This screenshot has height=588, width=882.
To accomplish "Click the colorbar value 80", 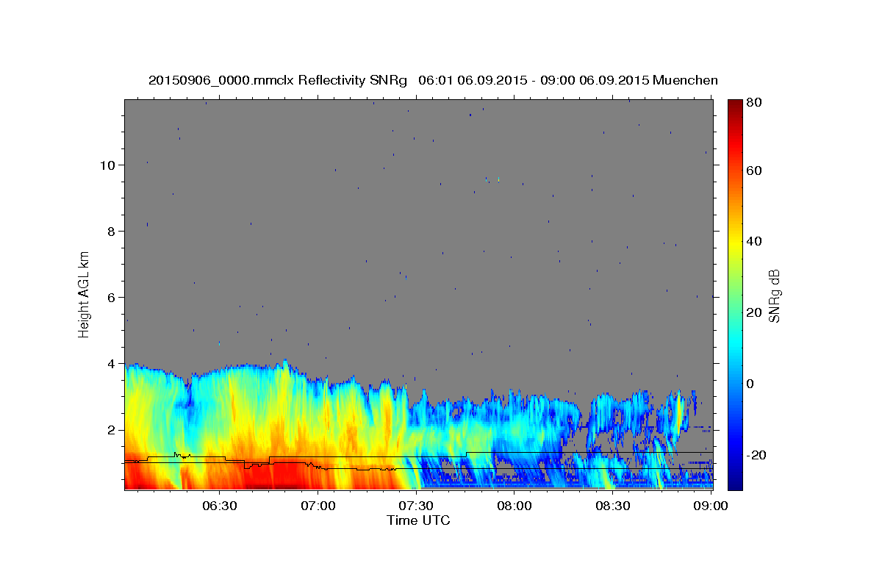I will pyautogui.click(x=753, y=103).
